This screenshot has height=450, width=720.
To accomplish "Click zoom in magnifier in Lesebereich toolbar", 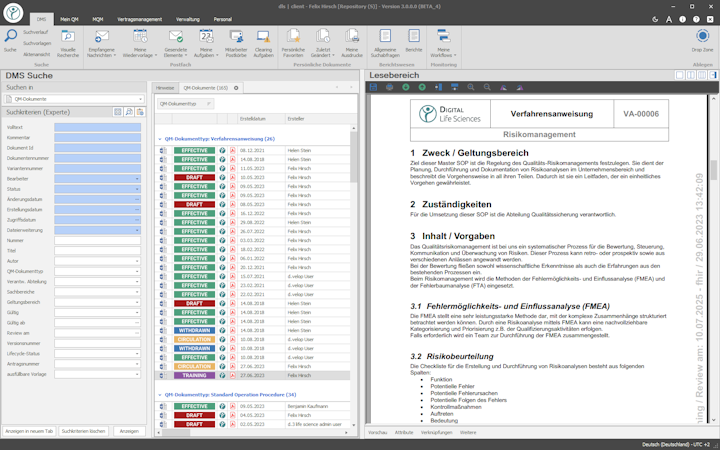I will pyautogui.click(x=471, y=87).
